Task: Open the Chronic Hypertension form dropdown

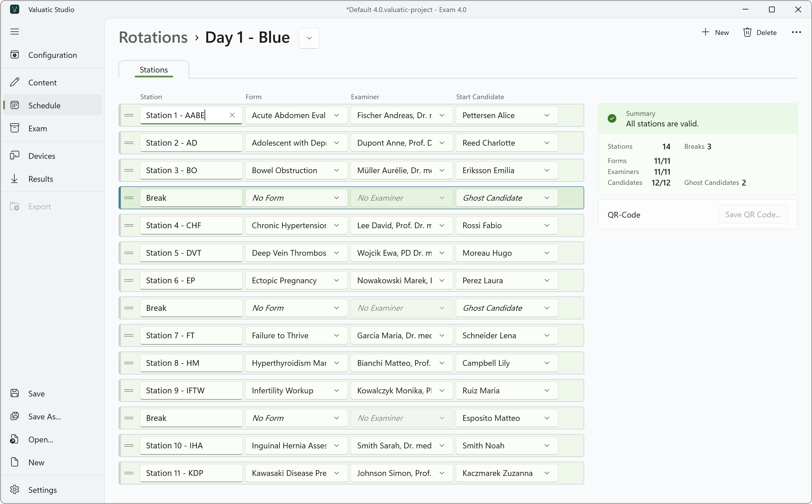Action: [296, 225]
